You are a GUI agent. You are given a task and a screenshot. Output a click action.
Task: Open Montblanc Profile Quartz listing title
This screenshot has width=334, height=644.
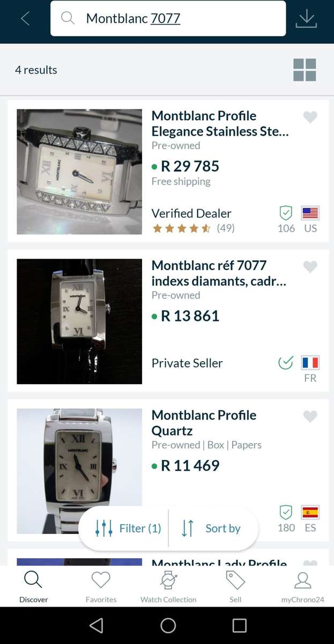pos(204,423)
